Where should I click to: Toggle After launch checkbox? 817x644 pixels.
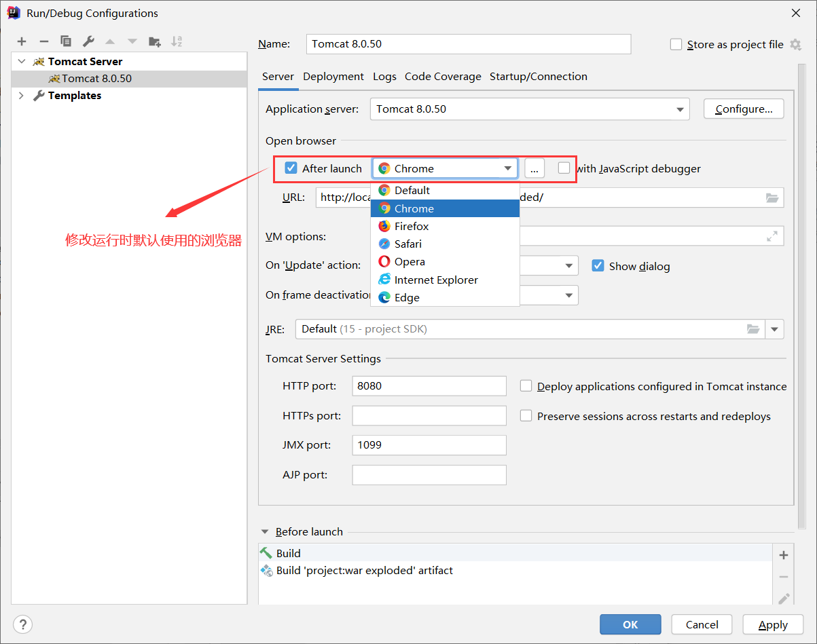point(291,168)
